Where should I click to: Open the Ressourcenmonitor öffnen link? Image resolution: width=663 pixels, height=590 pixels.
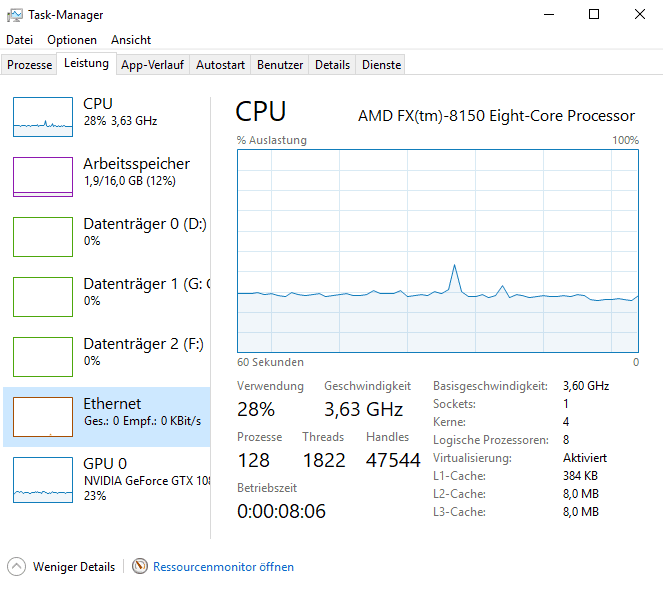223,567
